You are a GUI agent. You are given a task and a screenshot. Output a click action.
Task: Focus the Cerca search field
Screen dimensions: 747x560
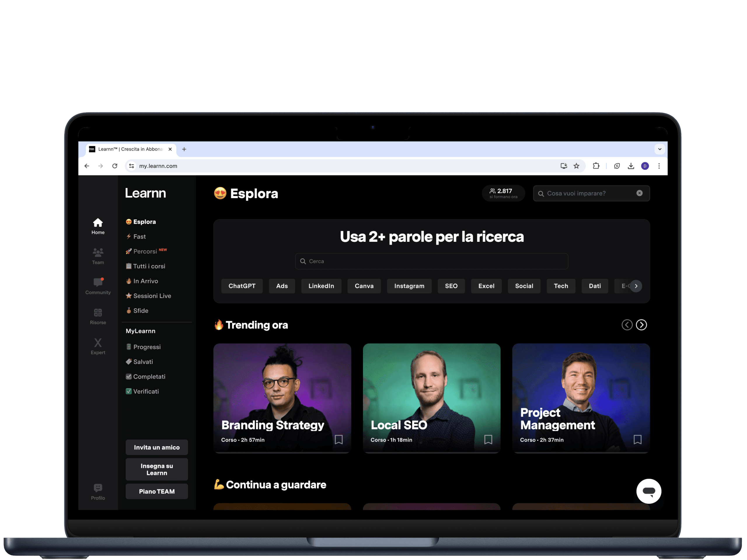431,261
